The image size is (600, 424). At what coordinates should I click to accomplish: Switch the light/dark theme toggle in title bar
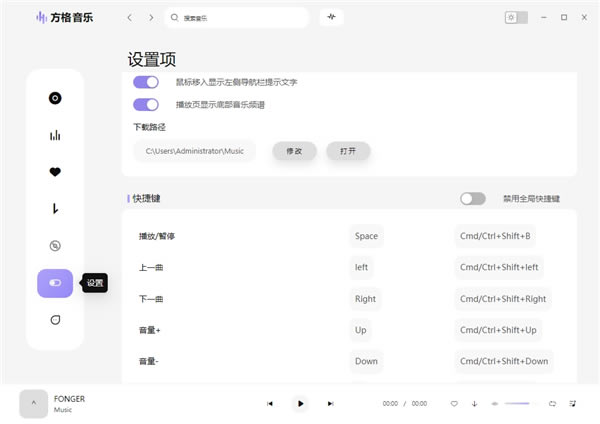pyautogui.click(x=515, y=17)
